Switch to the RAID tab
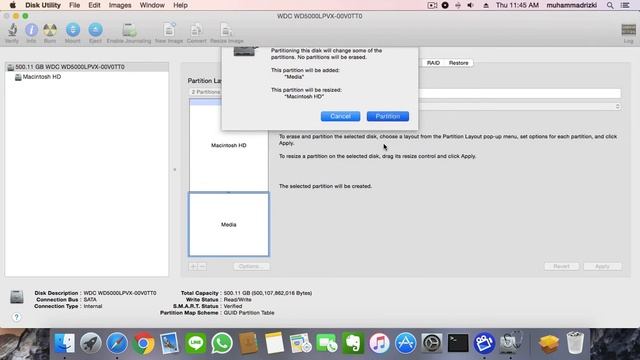 click(x=433, y=63)
